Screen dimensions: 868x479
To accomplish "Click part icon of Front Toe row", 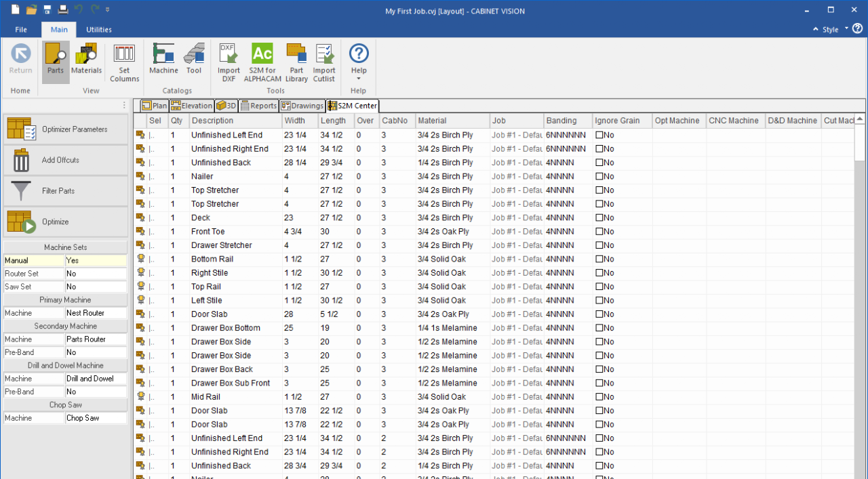I will click(140, 231).
